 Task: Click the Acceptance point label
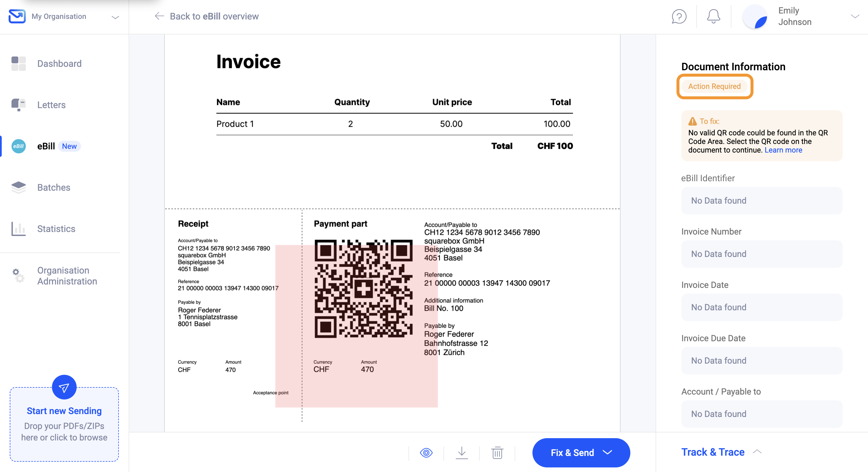(x=271, y=393)
